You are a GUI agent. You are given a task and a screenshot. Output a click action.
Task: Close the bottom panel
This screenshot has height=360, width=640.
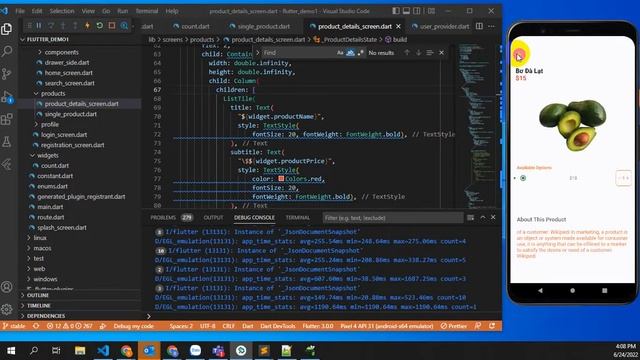[x=493, y=218]
